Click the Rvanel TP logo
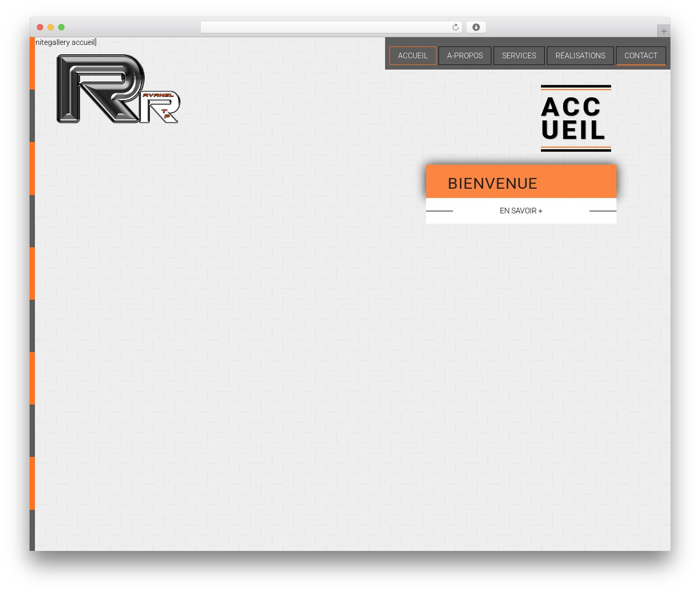700x593 pixels. coord(118,89)
